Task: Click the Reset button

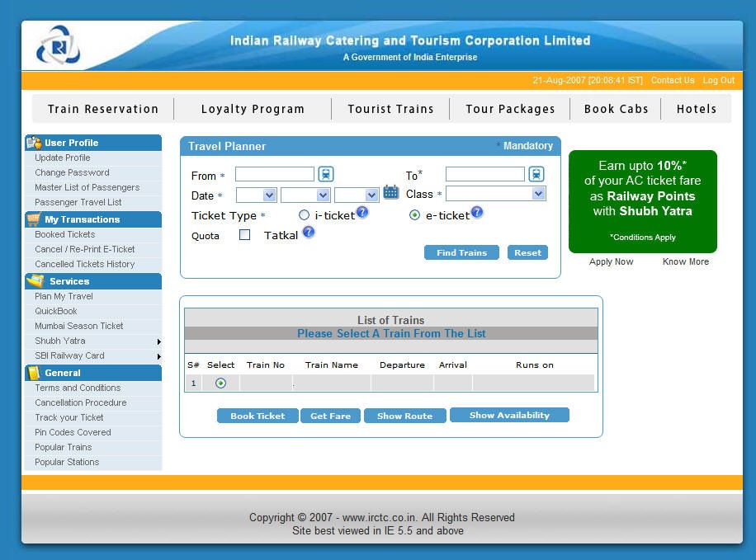Action: (x=527, y=252)
